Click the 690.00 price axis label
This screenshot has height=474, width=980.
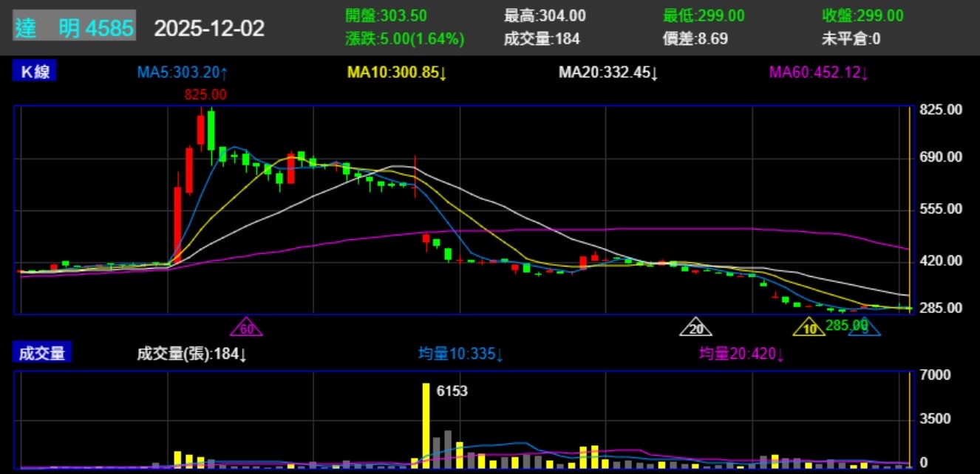point(942,157)
